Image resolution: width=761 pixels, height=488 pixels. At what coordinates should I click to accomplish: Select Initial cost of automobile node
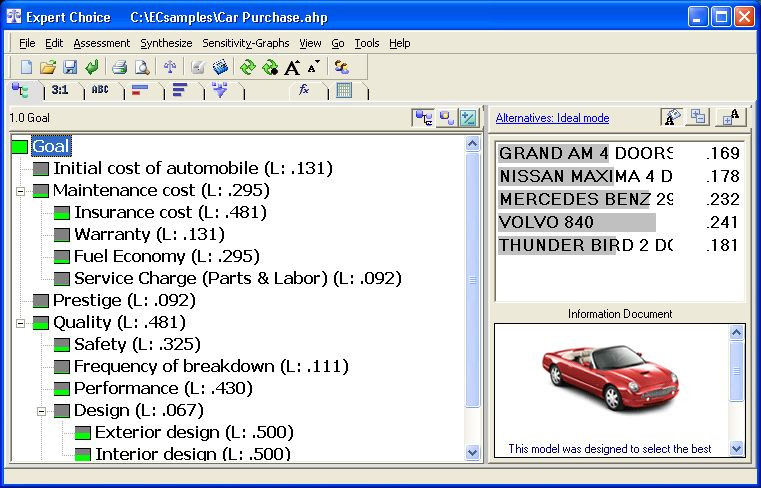[193, 168]
